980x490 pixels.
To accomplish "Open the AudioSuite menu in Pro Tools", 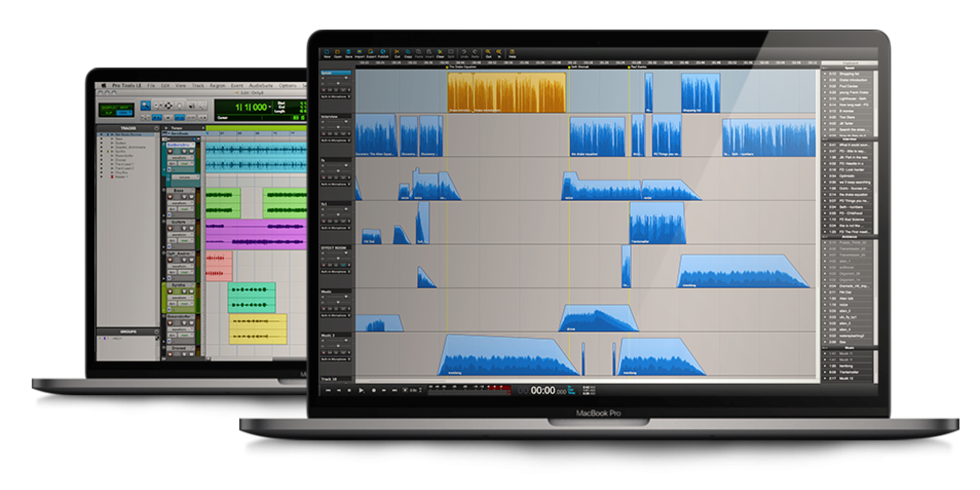I will pyautogui.click(x=261, y=86).
